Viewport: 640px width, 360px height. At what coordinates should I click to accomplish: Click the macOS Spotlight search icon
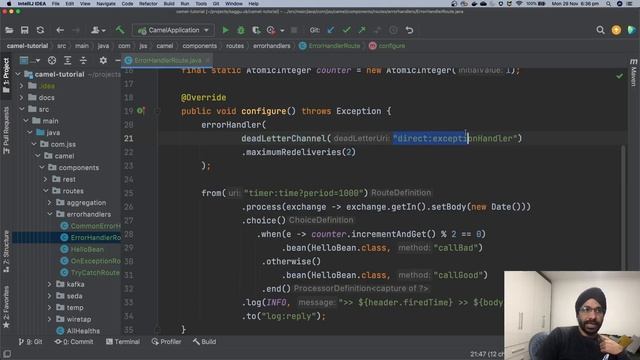click(x=608, y=4)
